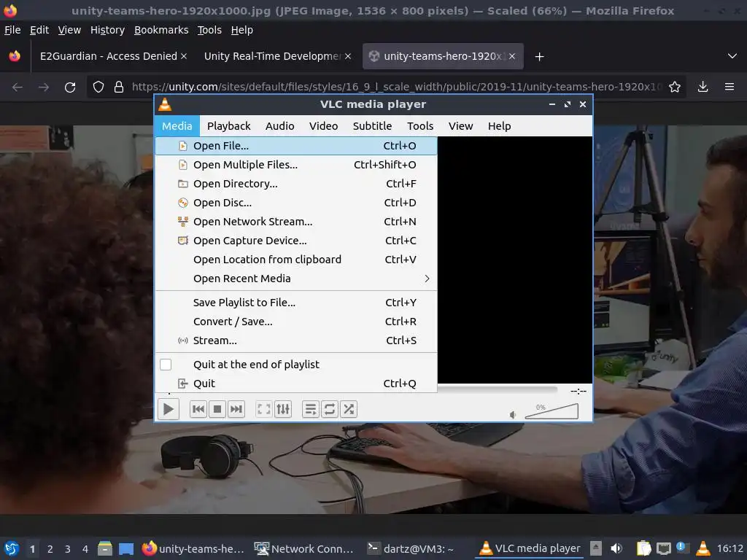The width and height of the screenshot is (747, 560).
Task: Adjust the VLC volume slider
Action: tap(551, 411)
